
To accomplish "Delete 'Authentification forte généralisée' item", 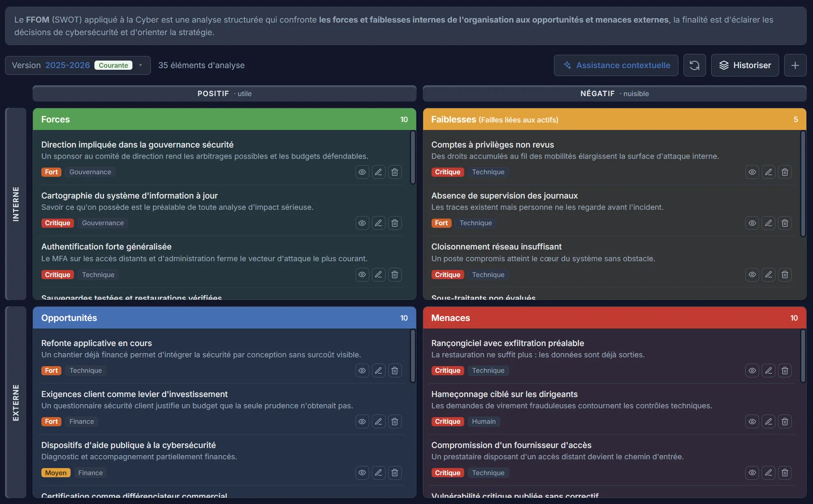I will 395,275.
